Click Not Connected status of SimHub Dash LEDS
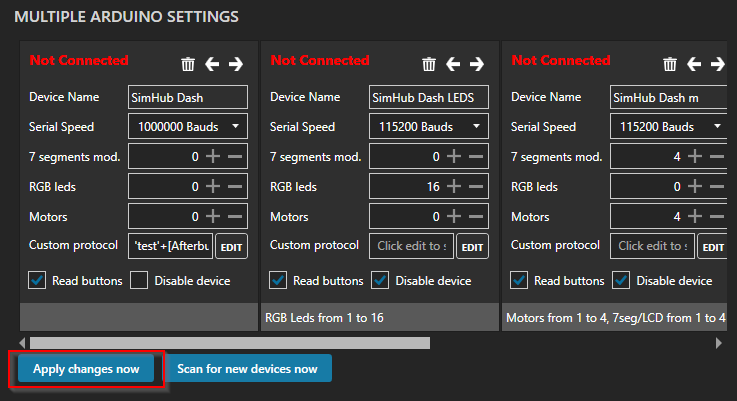This screenshot has width=737, height=401. (x=320, y=60)
